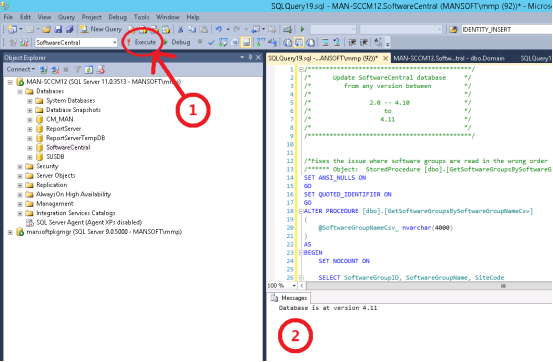Open the Tools menu
Viewport: 553px width, 362px height.
coord(141,17)
